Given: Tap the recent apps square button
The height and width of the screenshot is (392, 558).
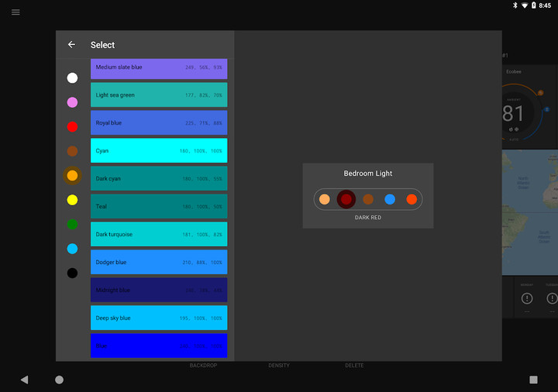Looking at the screenshot, I should 533,380.
